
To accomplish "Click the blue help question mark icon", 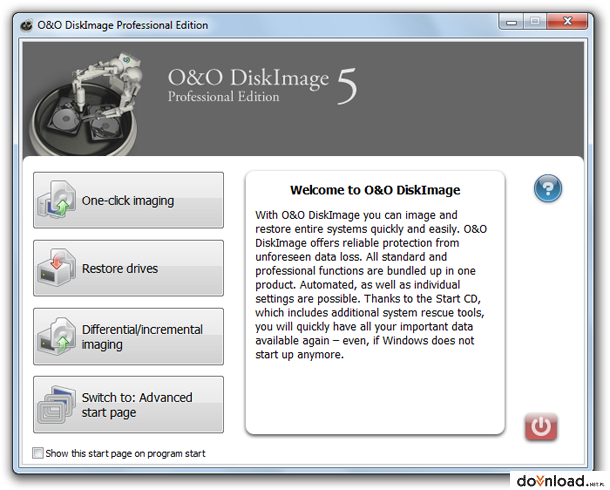I will click(x=547, y=188).
